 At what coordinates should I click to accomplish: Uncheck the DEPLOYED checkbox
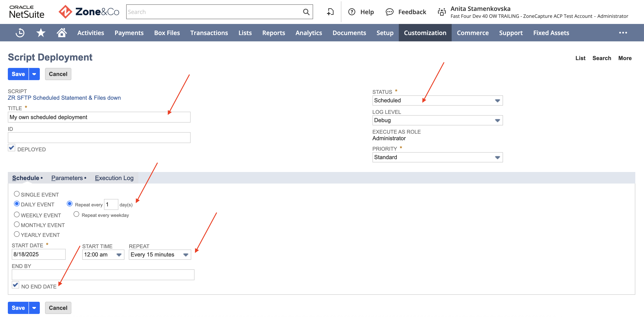12,148
